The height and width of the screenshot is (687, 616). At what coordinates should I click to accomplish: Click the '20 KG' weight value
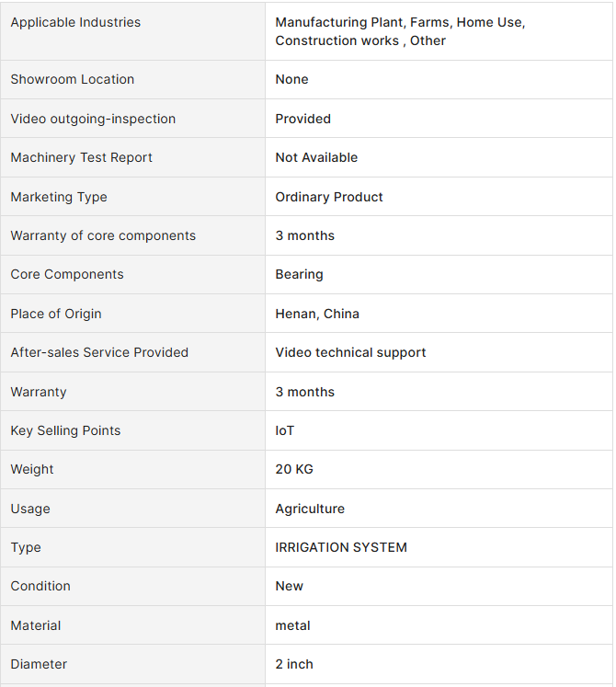pyautogui.click(x=294, y=469)
